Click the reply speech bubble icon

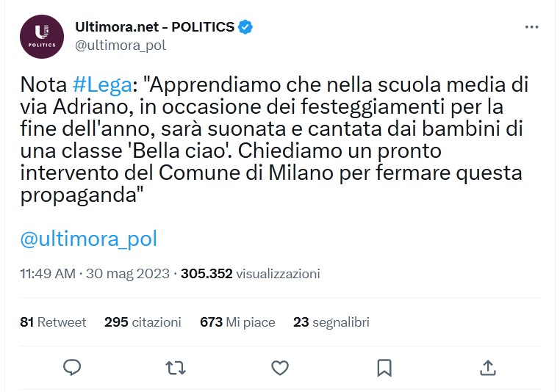point(72,366)
